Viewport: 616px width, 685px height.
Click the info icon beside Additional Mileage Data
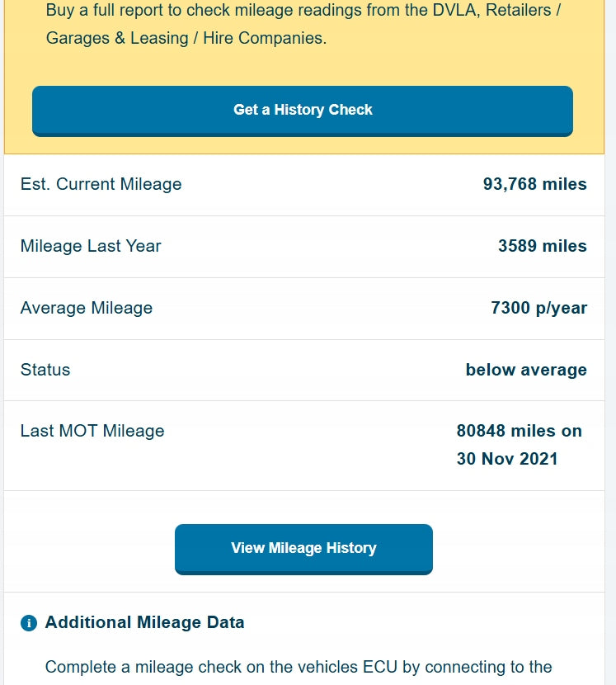29,623
